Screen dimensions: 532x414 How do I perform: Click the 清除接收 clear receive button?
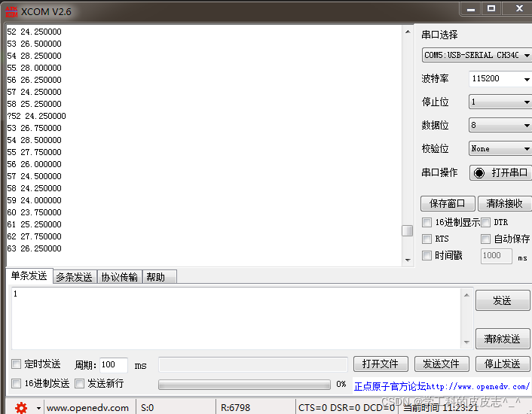pos(505,203)
